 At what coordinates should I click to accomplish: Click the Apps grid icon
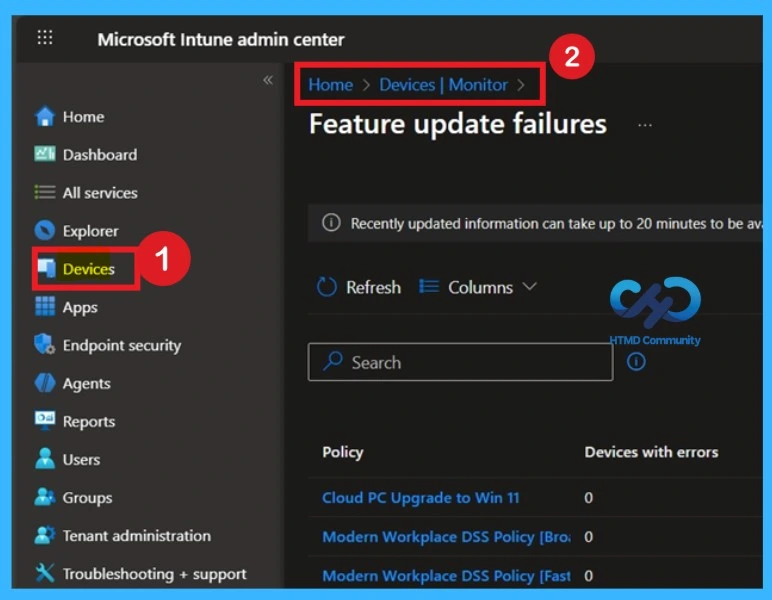click(x=45, y=306)
